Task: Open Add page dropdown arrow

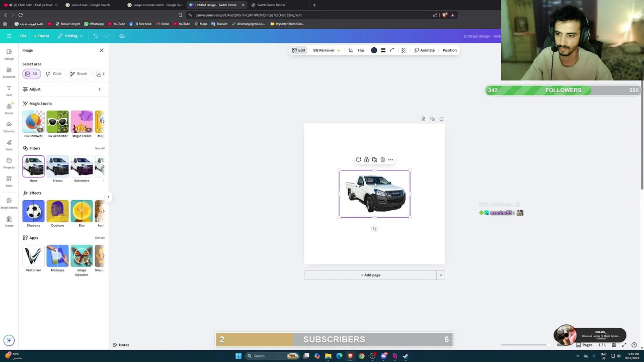Action: (x=441, y=275)
